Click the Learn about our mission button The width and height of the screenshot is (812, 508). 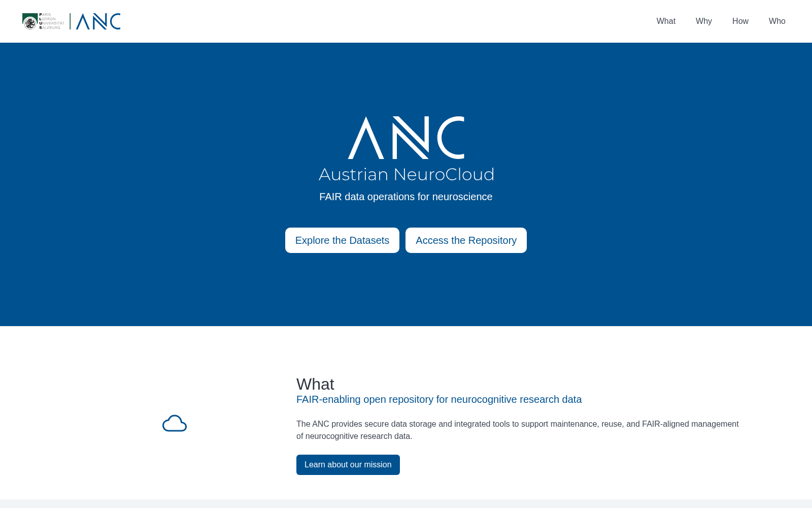click(x=348, y=465)
